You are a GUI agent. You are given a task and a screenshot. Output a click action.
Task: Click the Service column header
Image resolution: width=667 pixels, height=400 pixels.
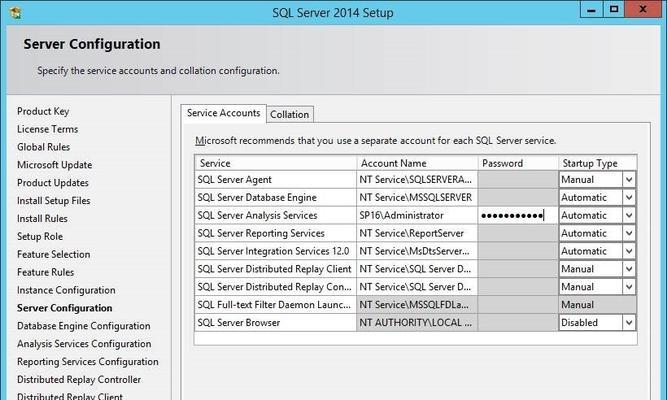276,163
